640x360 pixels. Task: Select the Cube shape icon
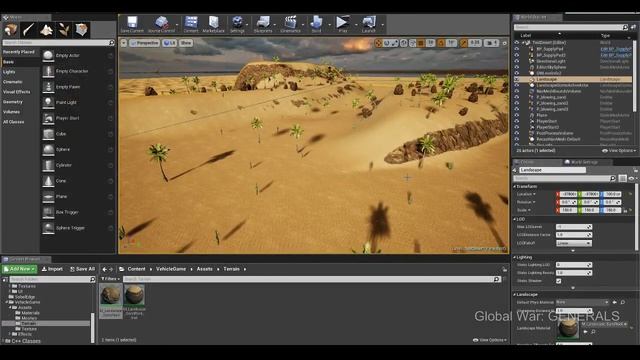click(48, 134)
